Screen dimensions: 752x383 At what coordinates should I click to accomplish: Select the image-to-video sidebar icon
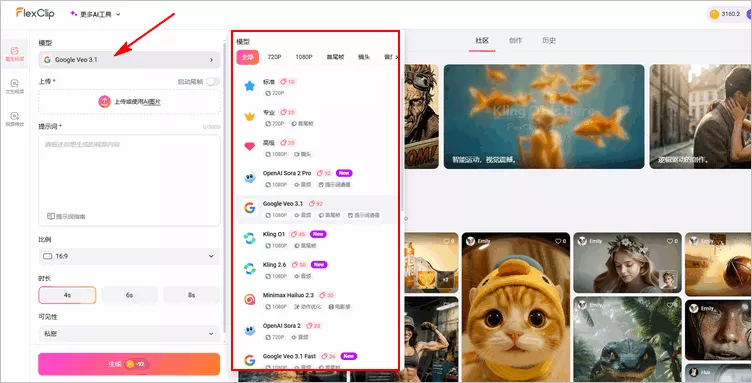(x=14, y=53)
